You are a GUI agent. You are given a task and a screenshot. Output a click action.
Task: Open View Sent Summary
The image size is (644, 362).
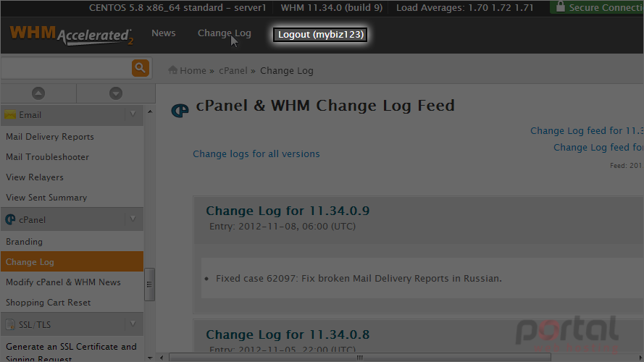click(46, 198)
